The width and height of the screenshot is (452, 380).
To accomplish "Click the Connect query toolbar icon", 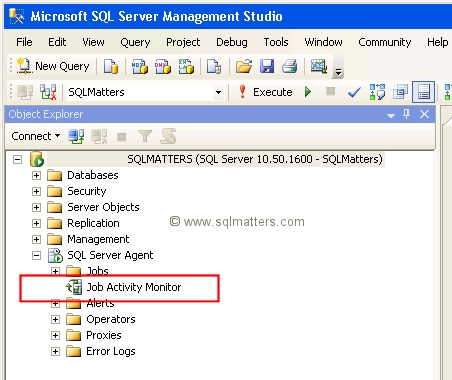I will click(x=25, y=92).
